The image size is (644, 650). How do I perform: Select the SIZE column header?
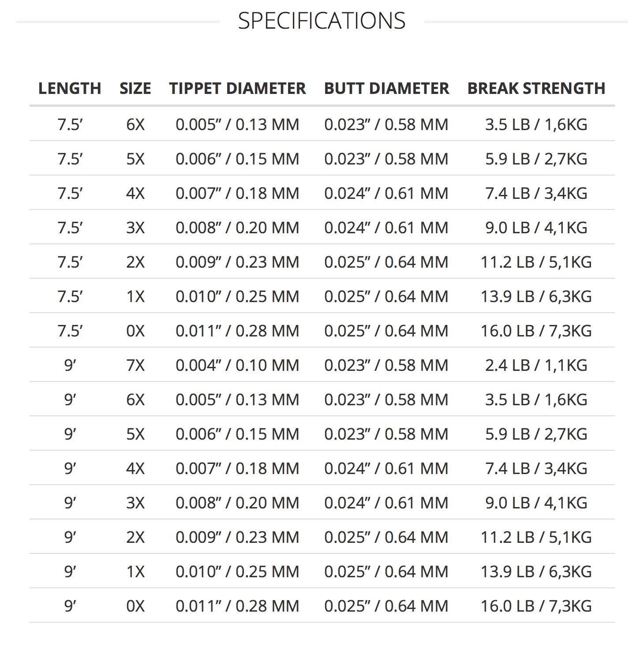[135, 88]
